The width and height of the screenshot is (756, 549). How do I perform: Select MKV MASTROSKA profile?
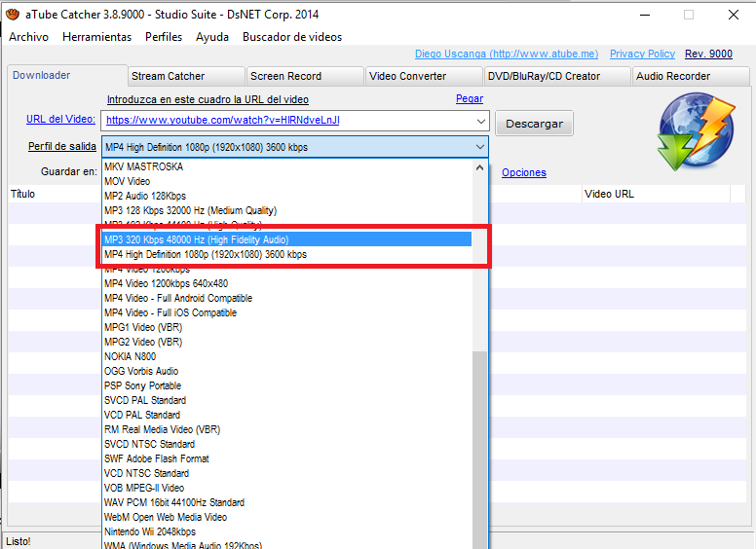pos(287,166)
